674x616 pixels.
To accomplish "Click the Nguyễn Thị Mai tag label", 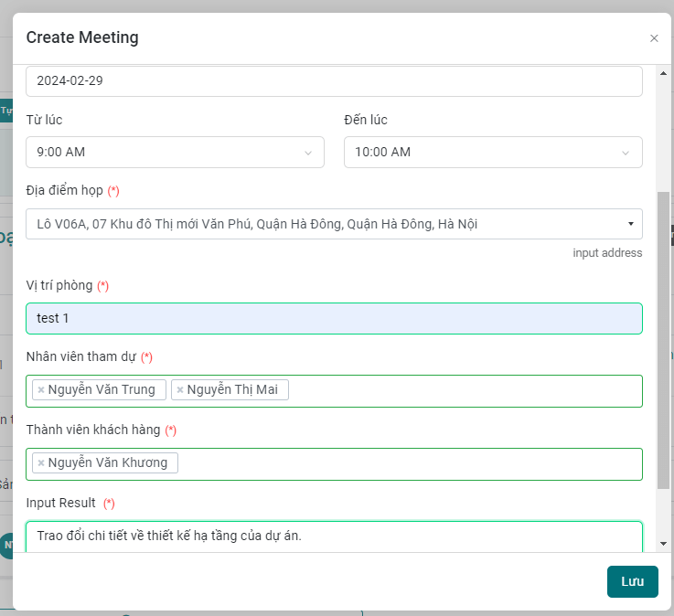I will point(235,390).
